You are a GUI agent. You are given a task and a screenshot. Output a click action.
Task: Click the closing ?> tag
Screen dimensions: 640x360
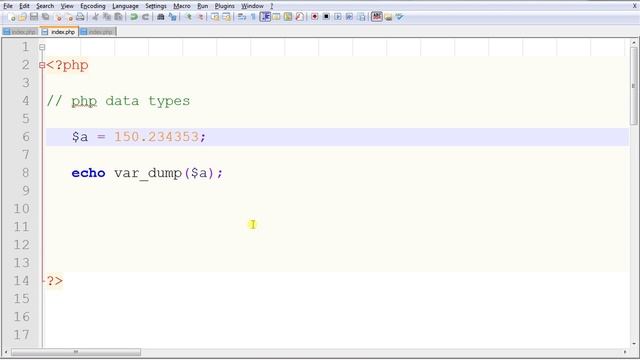tap(55, 281)
